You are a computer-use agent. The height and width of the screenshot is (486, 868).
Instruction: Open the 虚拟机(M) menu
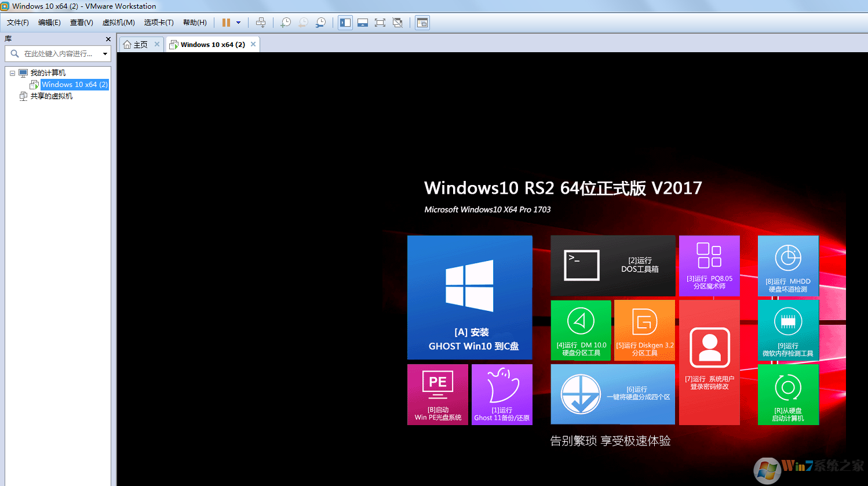pos(118,23)
